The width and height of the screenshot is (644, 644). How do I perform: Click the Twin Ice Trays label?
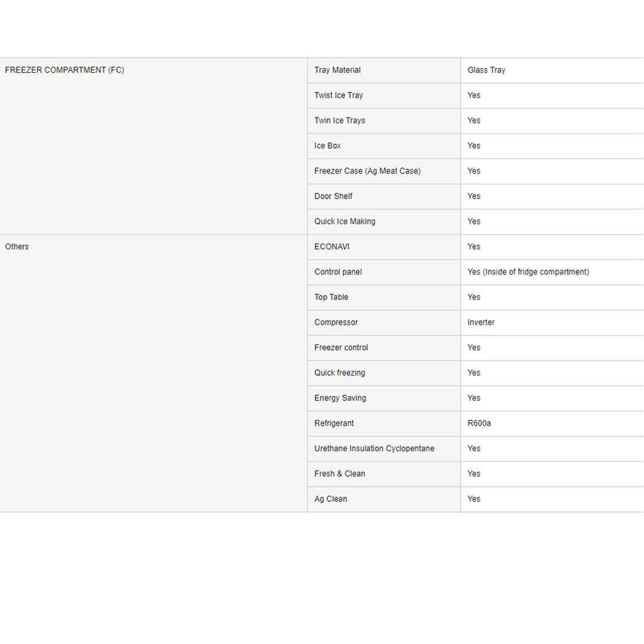pos(340,120)
